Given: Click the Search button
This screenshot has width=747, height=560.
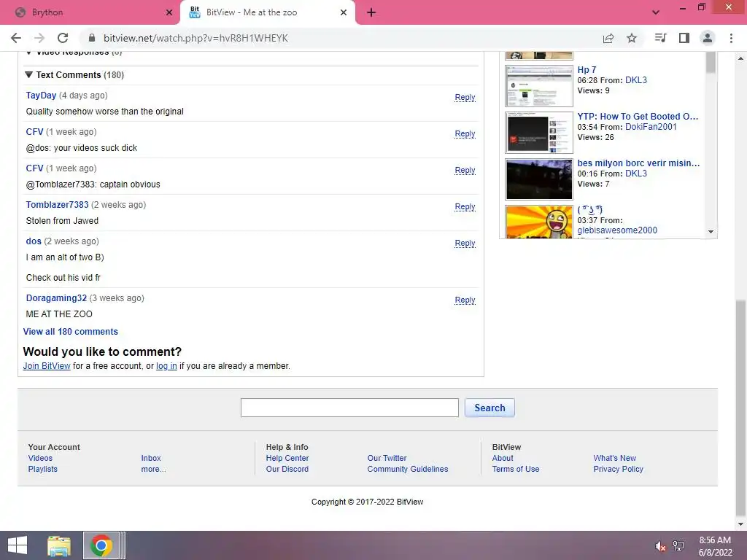Looking at the screenshot, I should pos(489,408).
